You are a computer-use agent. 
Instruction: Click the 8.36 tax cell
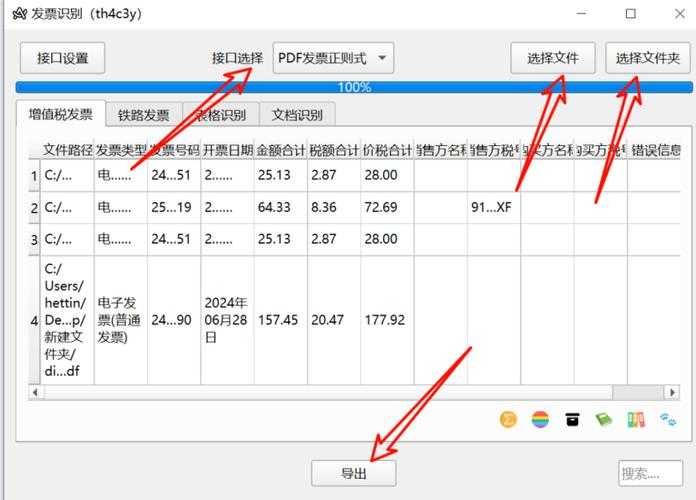point(334,207)
